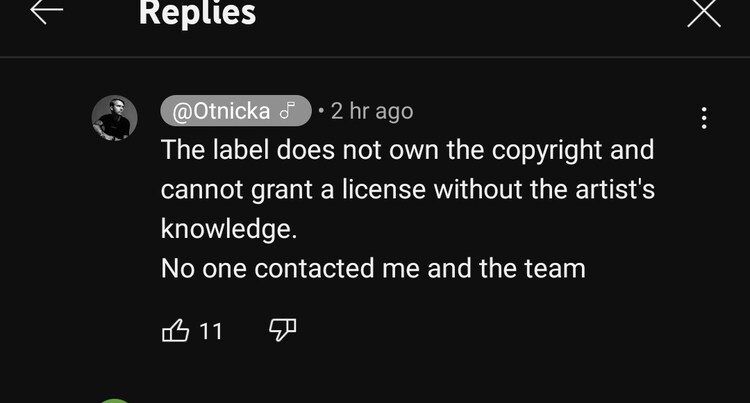Open the @Otnicka channel handle

coord(221,111)
